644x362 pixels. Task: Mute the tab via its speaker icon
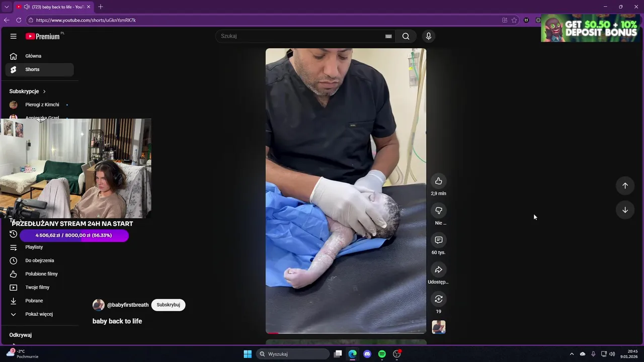pos(26,7)
